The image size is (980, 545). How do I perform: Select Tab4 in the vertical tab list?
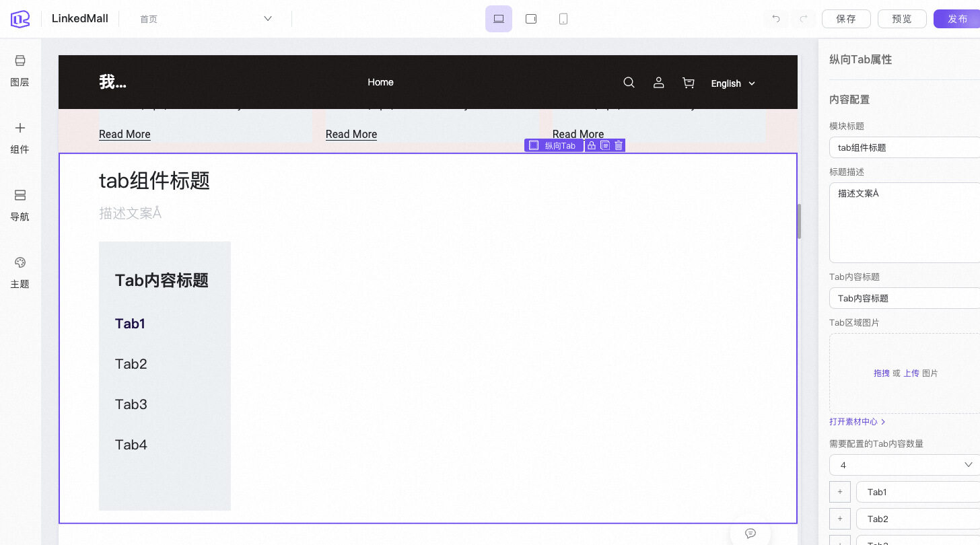coord(131,445)
